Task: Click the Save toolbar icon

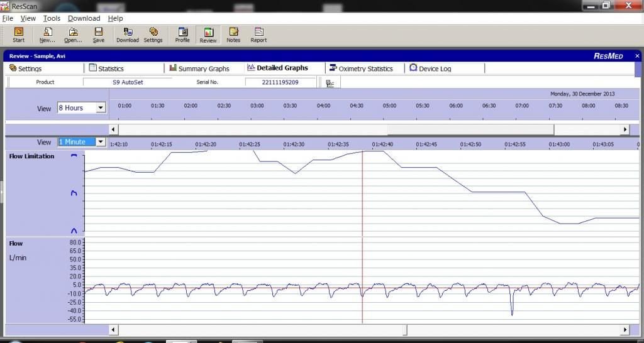Action: tap(99, 35)
